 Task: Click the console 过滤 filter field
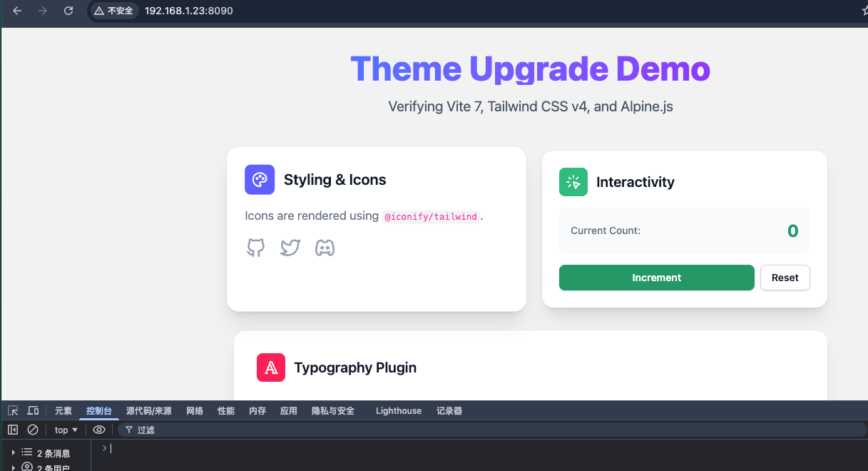click(x=428, y=430)
